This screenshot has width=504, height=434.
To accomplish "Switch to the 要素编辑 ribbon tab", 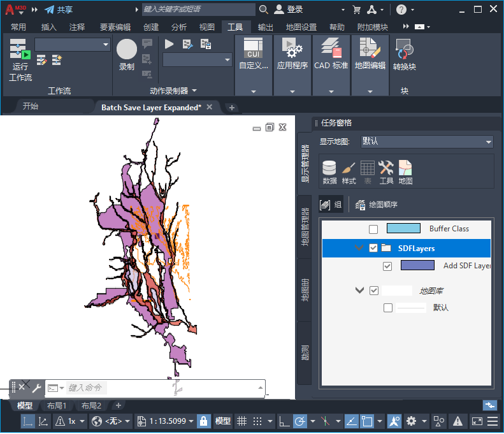I will point(115,27).
